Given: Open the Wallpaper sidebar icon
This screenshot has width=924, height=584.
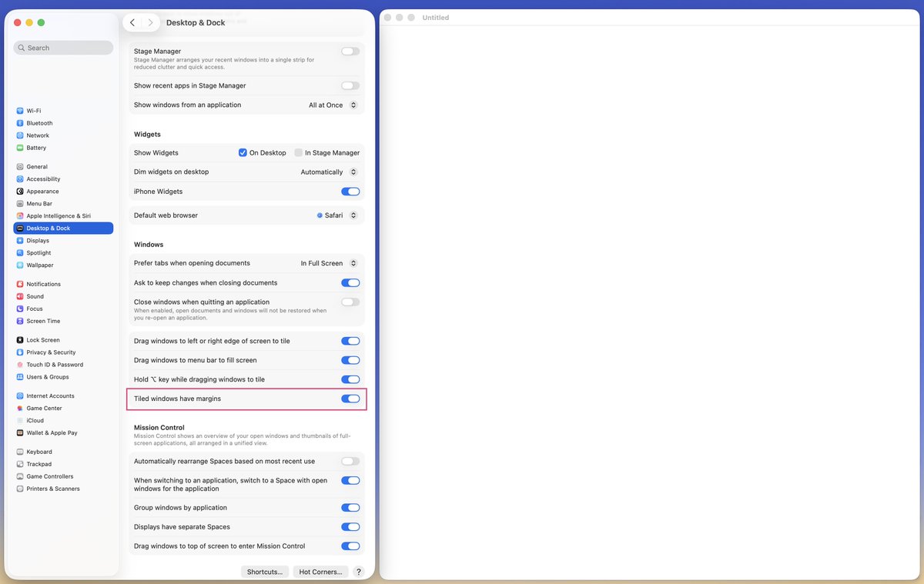Looking at the screenshot, I should pos(20,265).
